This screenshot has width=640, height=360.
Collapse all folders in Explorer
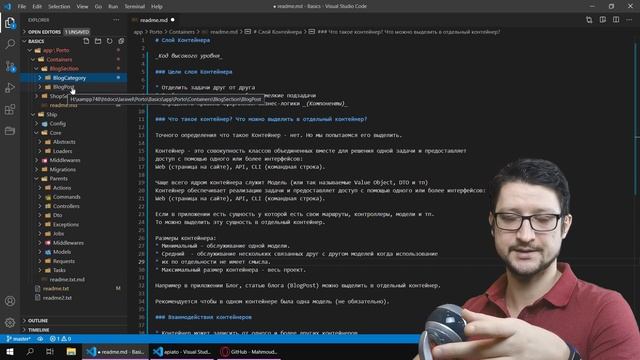coord(121,41)
